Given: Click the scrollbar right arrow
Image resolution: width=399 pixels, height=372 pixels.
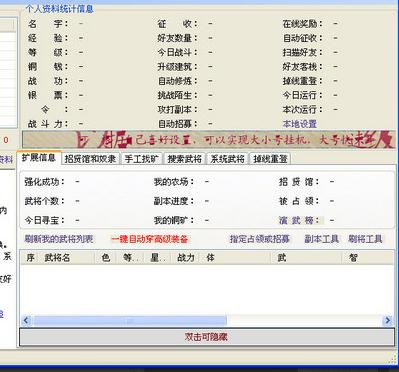Looking at the screenshot, I should point(387,321).
